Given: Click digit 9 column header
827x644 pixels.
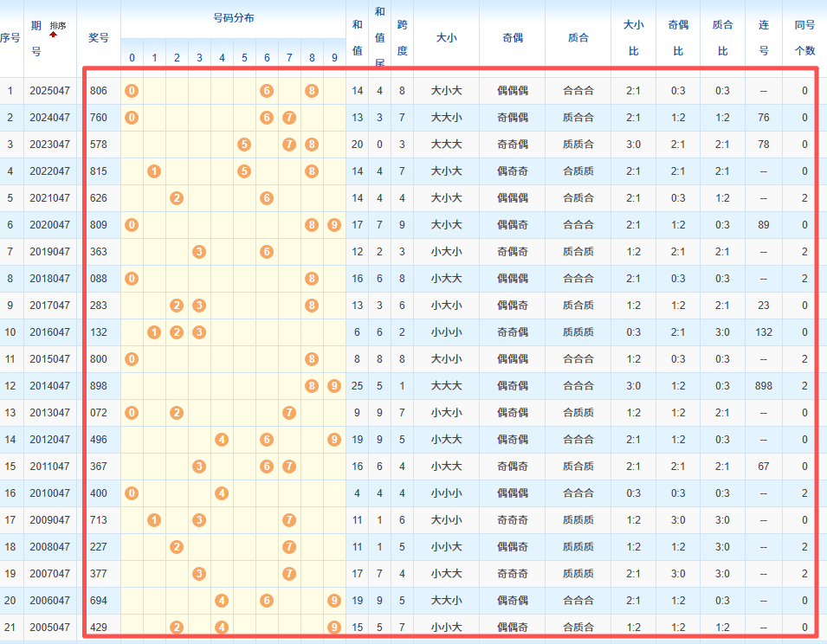Looking at the screenshot, I should click(x=334, y=57).
